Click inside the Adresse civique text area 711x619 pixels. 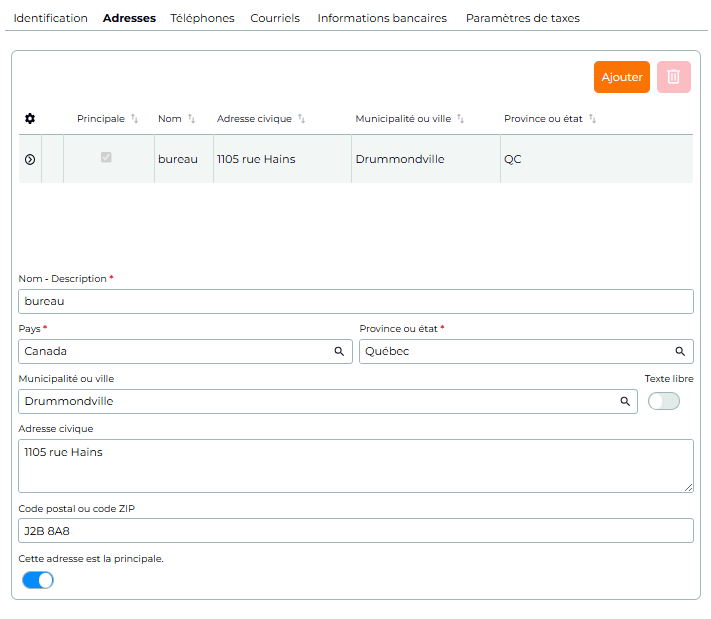tap(356, 466)
